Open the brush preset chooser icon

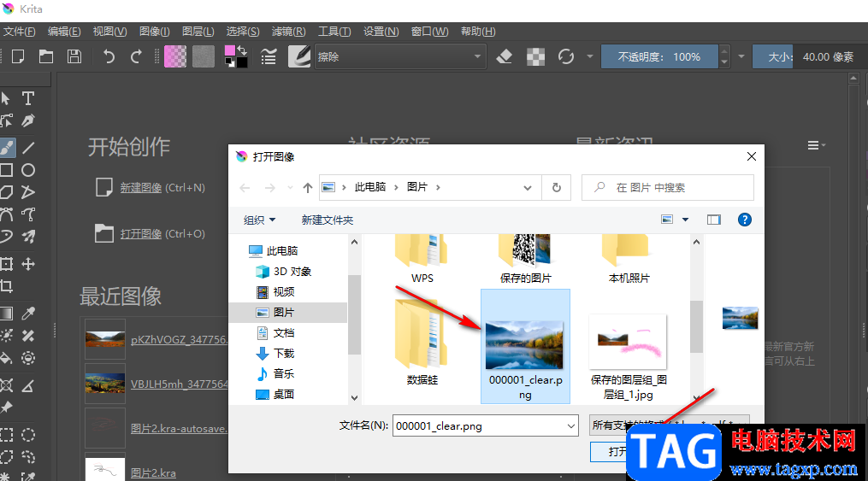tap(299, 56)
